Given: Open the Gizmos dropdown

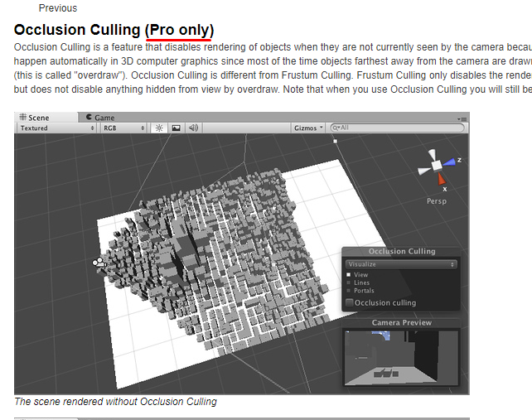Looking at the screenshot, I should [x=308, y=128].
